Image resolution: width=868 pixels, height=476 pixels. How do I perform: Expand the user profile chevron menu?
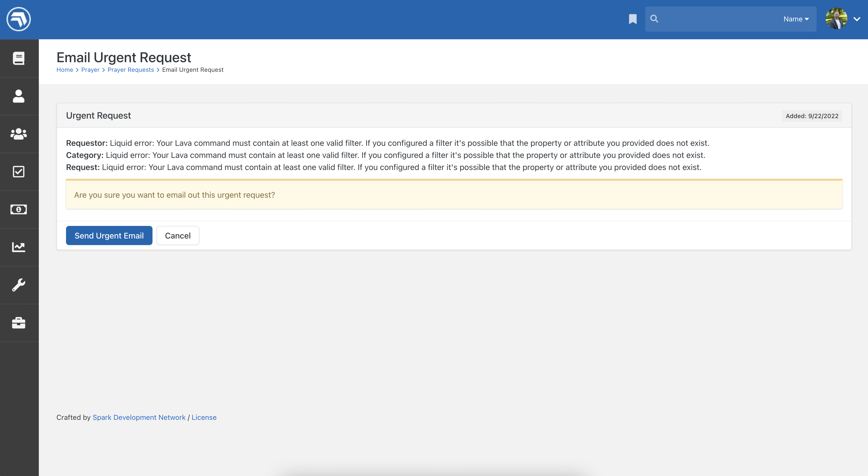click(x=857, y=19)
